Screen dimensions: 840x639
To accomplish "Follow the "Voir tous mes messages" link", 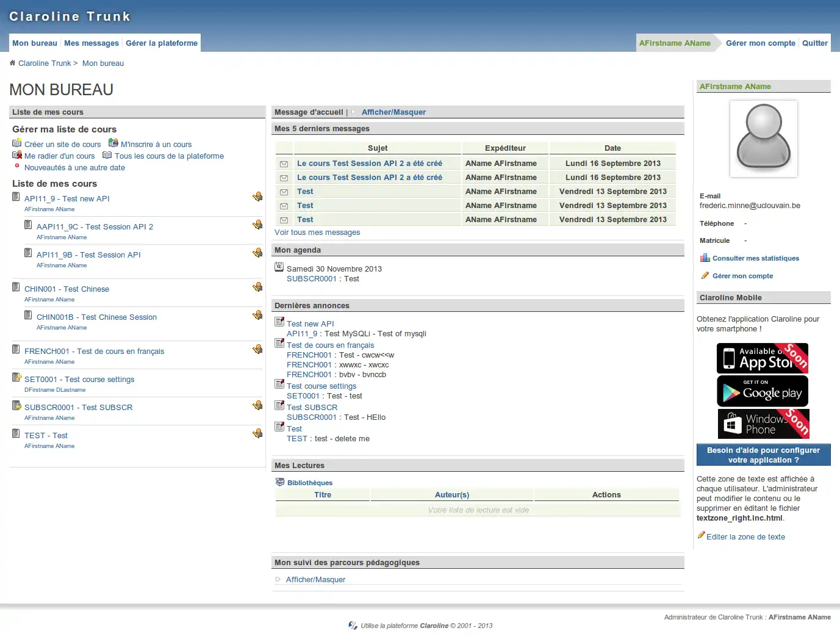I will [317, 232].
